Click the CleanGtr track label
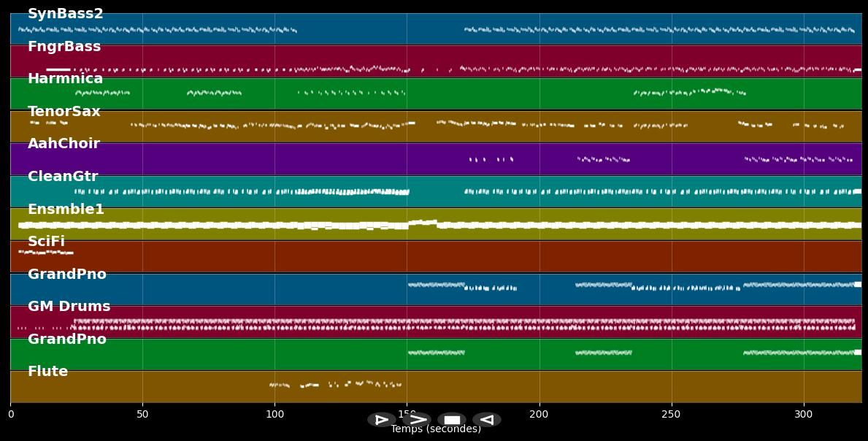Screen dimensions: 868x441 coord(63,177)
